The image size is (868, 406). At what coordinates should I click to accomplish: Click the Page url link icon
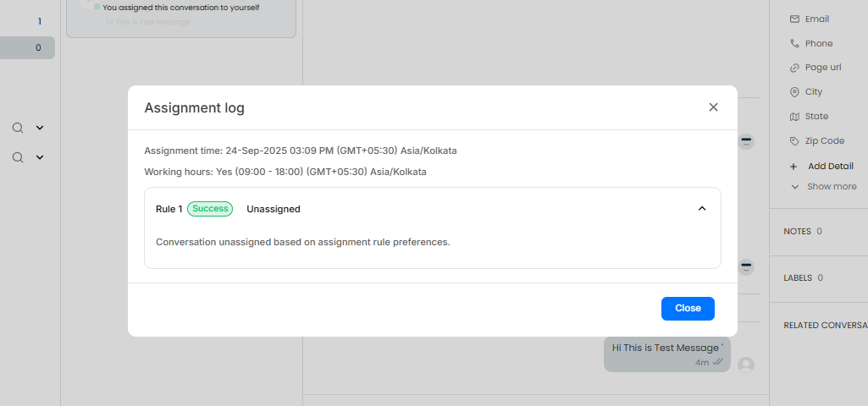[794, 68]
